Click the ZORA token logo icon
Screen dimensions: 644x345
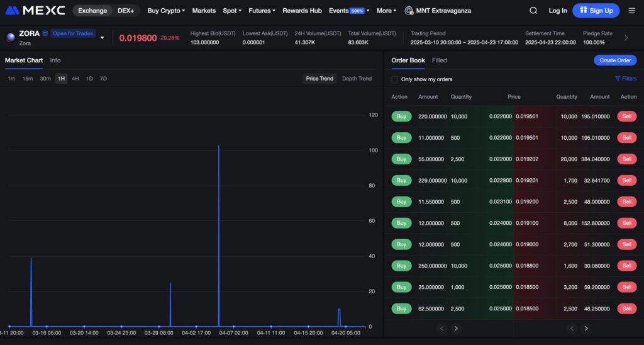click(x=10, y=37)
